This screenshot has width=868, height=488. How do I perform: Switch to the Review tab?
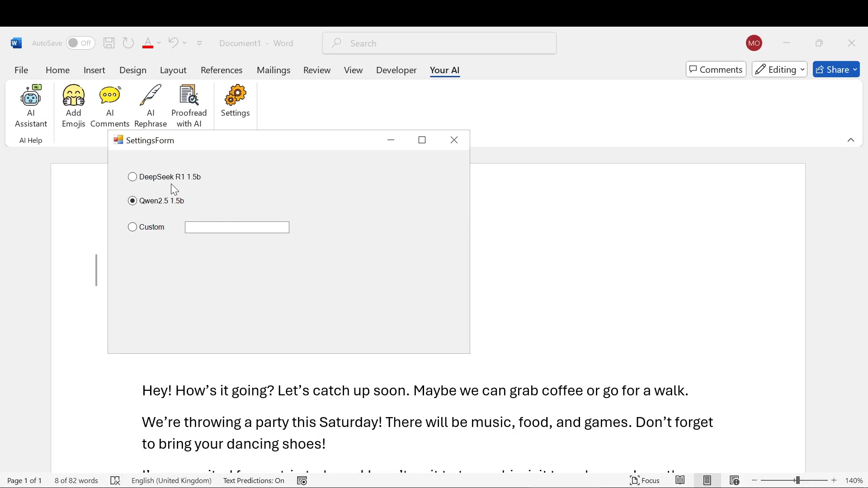tap(317, 70)
